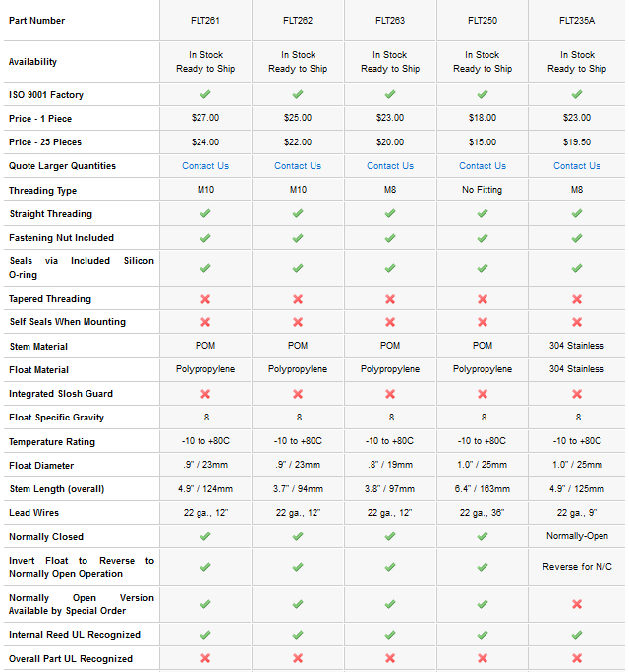The height and width of the screenshot is (672, 629).
Task: Click green check for FLT261 Silicon O-ring seals
Action: 205,267
